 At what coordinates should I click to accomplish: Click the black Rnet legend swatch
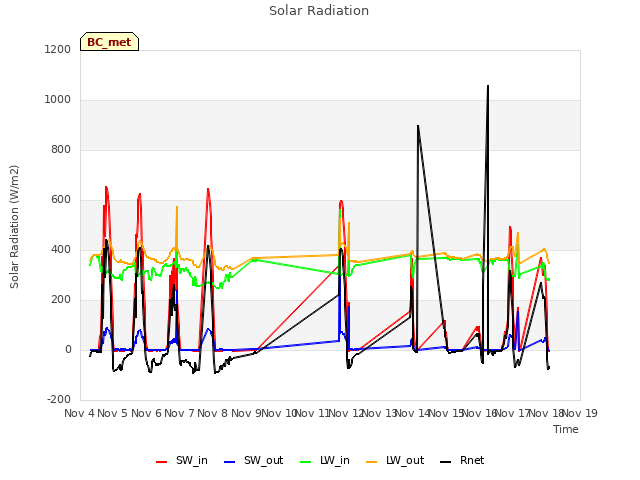coord(446,462)
